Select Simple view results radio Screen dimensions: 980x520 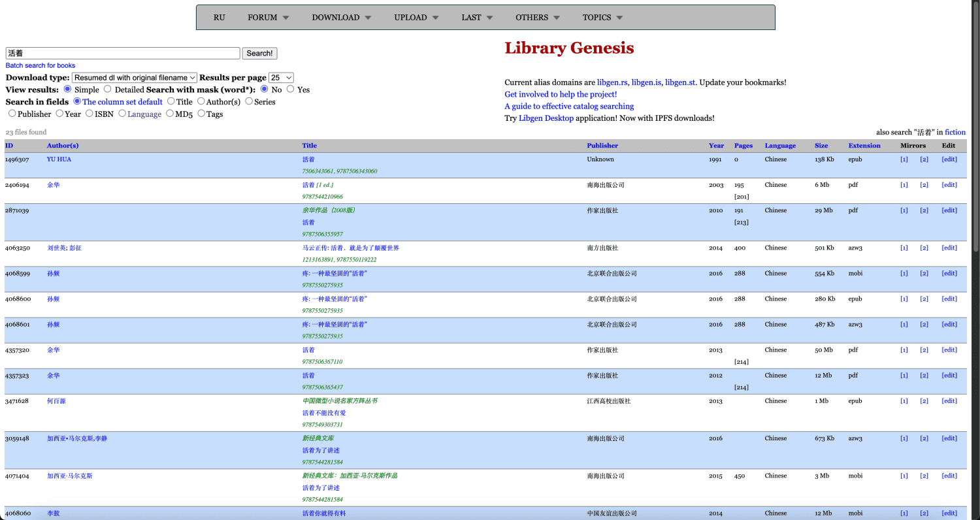tap(67, 89)
